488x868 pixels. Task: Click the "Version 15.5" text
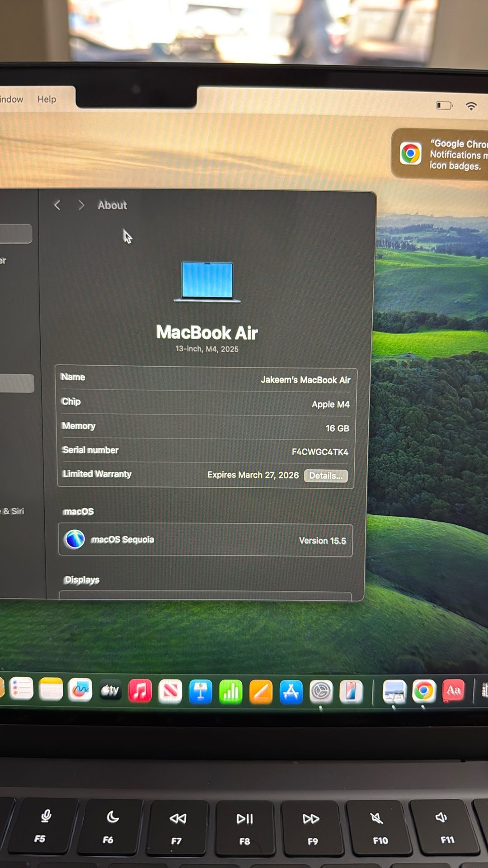click(323, 541)
